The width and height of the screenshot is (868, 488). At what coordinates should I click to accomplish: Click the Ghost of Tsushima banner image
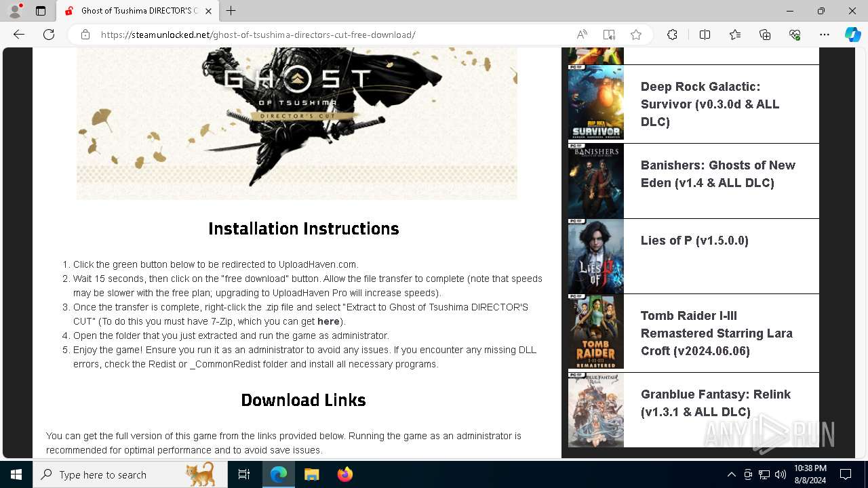pos(296,123)
